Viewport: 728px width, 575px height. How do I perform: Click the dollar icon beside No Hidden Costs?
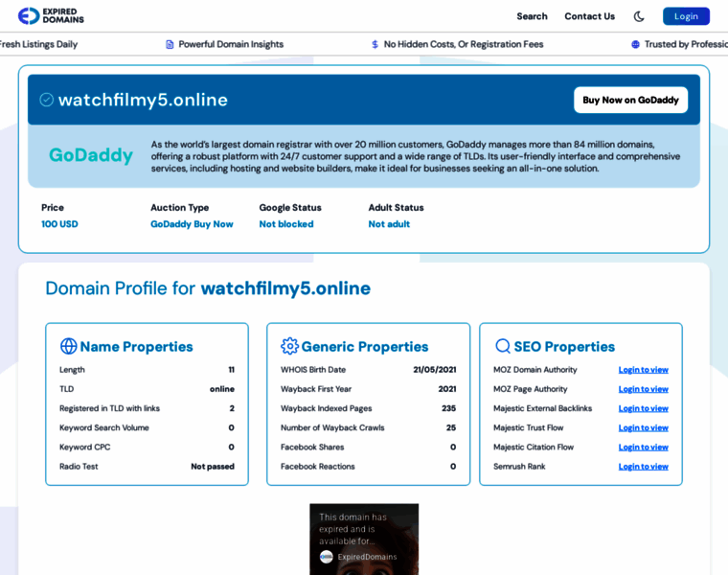pos(375,44)
